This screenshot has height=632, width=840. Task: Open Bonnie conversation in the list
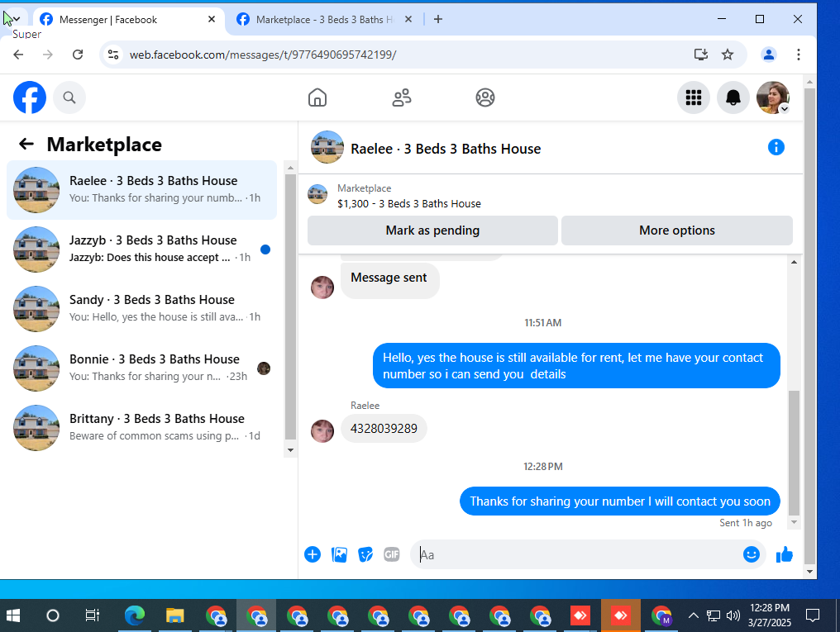click(141, 368)
